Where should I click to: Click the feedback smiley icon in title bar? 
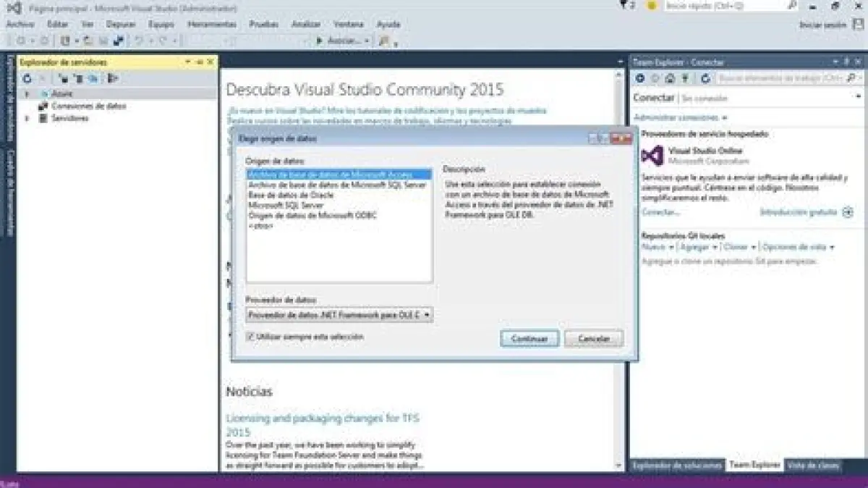(x=651, y=6)
